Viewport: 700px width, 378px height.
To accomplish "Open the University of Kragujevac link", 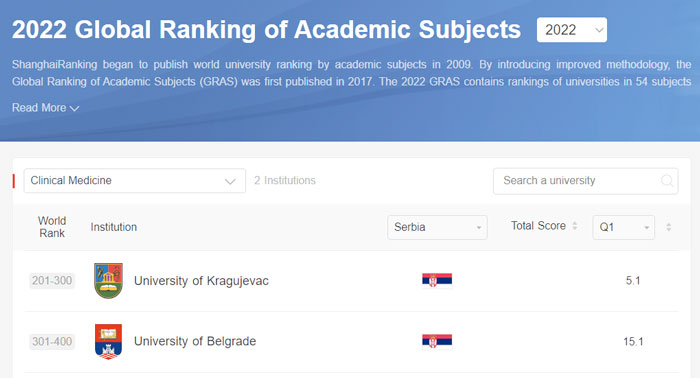I will click(x=201, y=281).
